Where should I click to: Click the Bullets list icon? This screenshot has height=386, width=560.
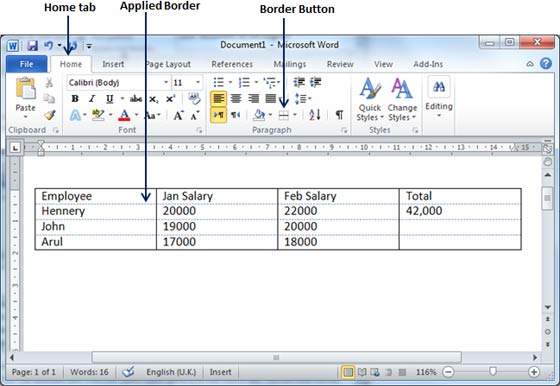219,82
